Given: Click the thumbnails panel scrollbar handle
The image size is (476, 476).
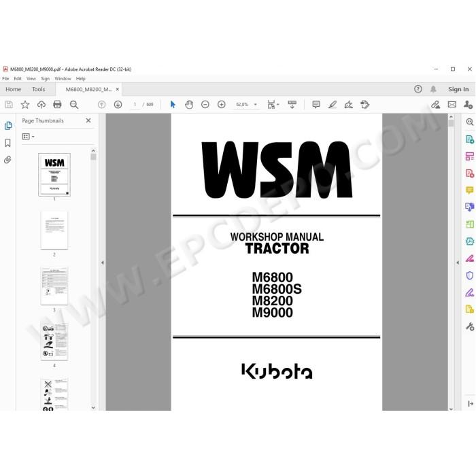Looking at the screenshot, I should coord(93,157).
